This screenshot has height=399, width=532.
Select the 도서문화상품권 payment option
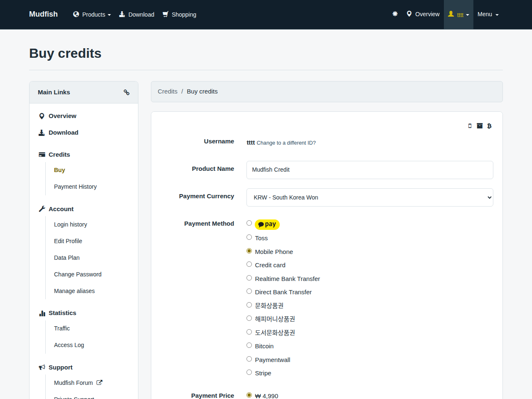[249, 332]
